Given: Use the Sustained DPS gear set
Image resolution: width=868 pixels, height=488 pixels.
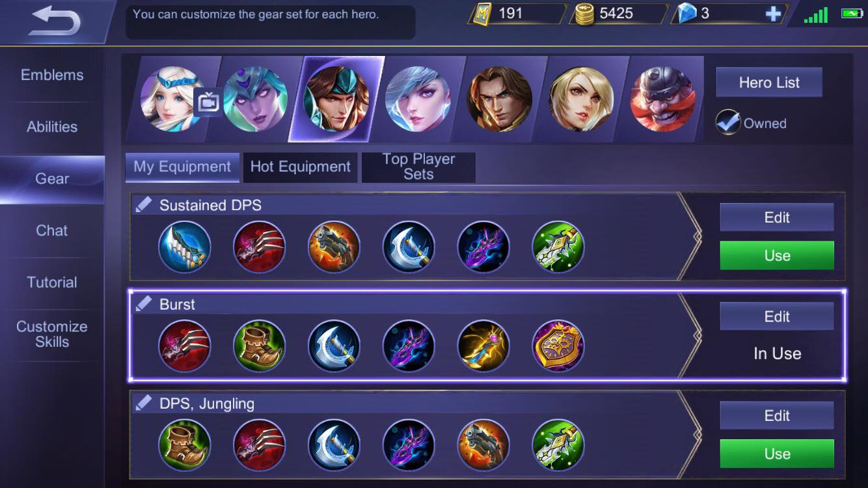Looking at the screenshot, I should coord(777,256).
